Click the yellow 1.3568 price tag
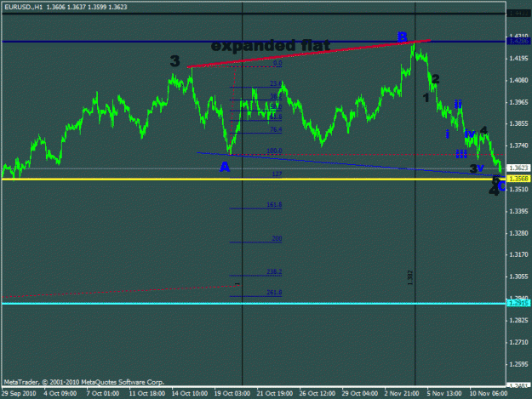 point(518,179)
